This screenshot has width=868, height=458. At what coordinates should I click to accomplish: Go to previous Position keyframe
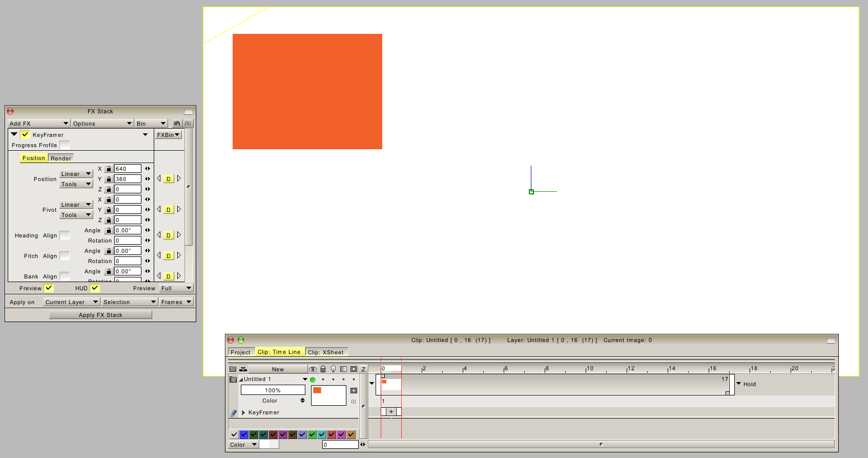159,178
